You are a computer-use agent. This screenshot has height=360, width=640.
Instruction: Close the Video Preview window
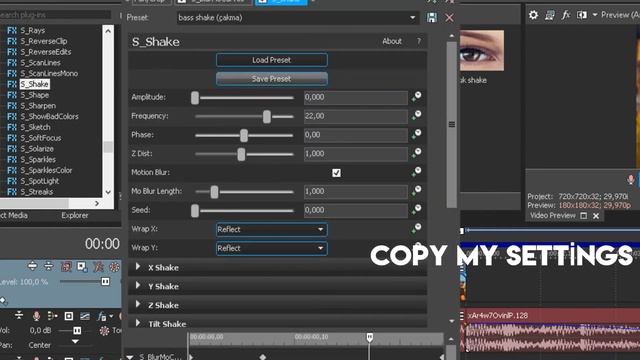(x=596, y=216)
